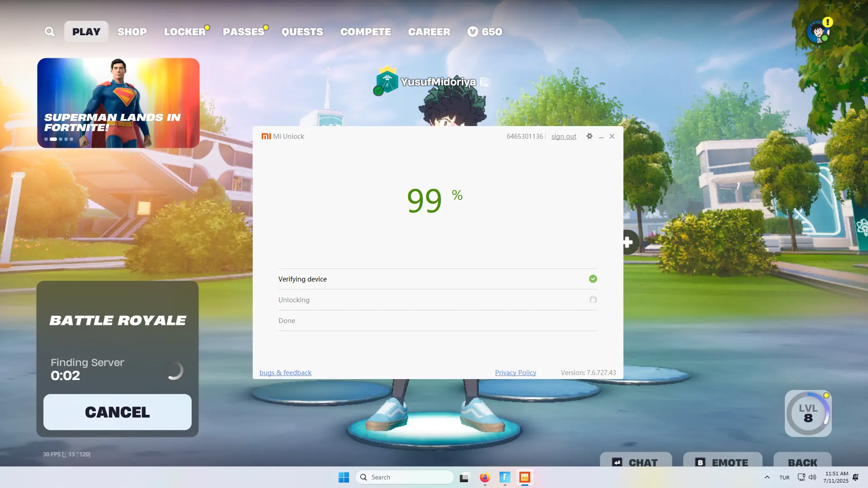Open Mi Unlock settings gear
This screenshot has width=868, height=488.
click(590, 136)
